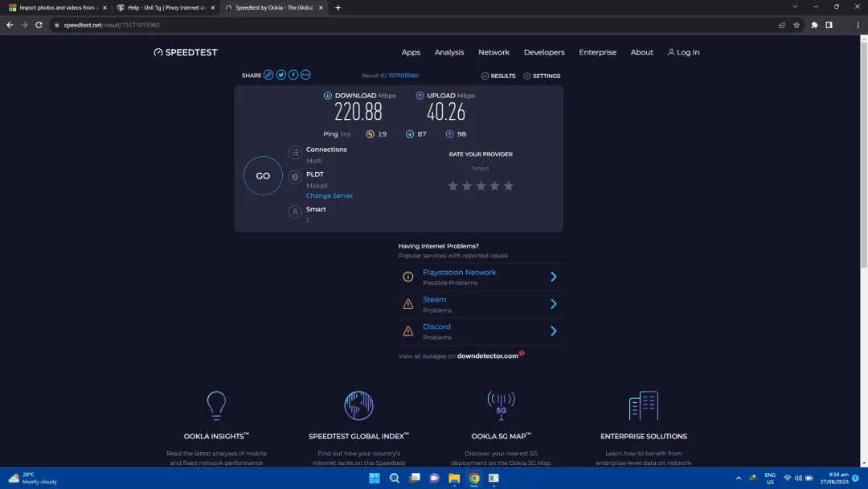The image size is (868, 489).
Task: Close the Speedtest by Ookla tab
Action: pos(321,8)
